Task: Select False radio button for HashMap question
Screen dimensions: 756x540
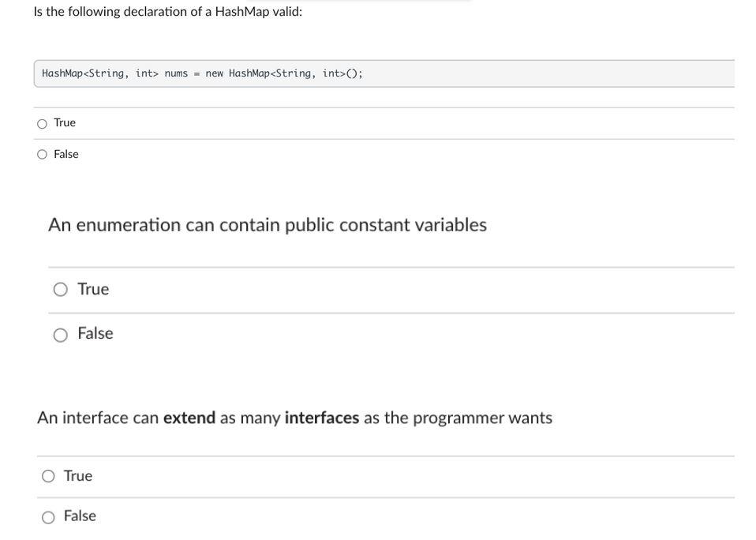Action: [x=42, y=155]
